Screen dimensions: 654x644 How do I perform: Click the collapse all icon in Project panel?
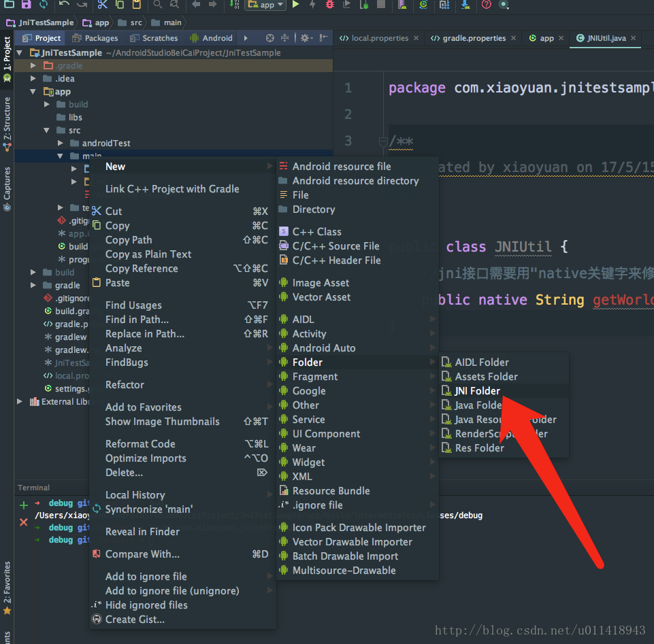[x=284, y=38]
